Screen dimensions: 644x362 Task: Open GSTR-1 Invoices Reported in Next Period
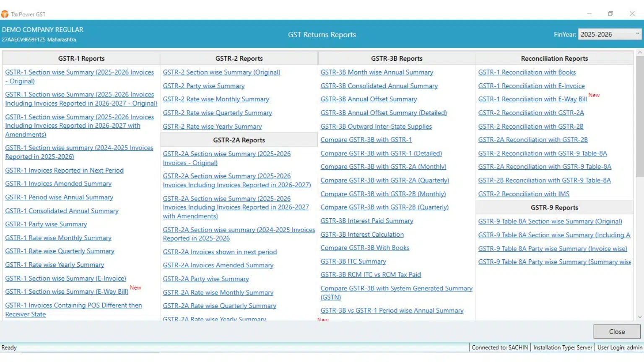pyautogui.click(x=64, y=171)
